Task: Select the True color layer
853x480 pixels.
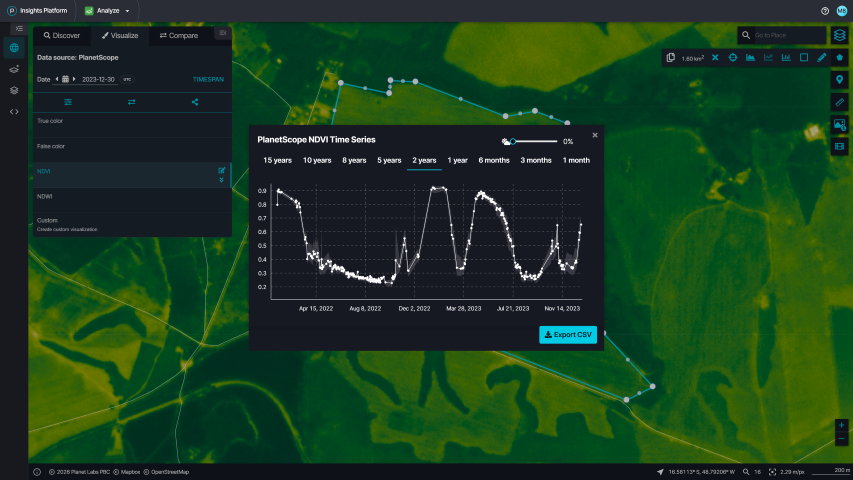Action: 132,125
